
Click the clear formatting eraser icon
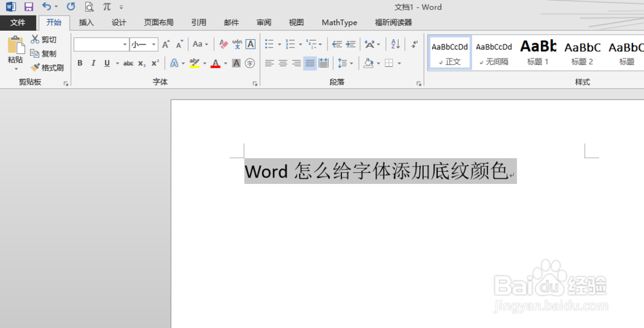[x=223, y=44]
